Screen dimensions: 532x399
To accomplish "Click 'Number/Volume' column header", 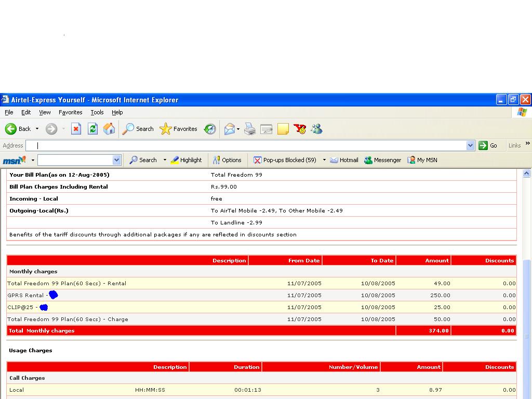I will click(x=353, y=367).
